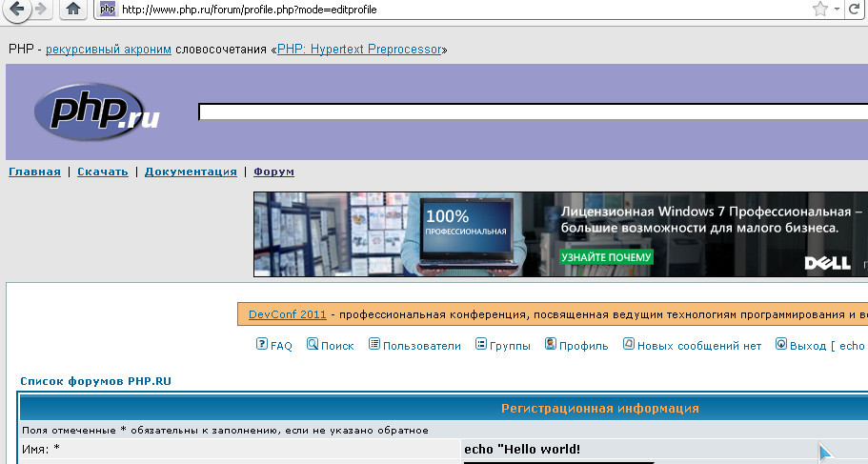Open the 'Список форумов PHP.RU' link

point(96,381)
